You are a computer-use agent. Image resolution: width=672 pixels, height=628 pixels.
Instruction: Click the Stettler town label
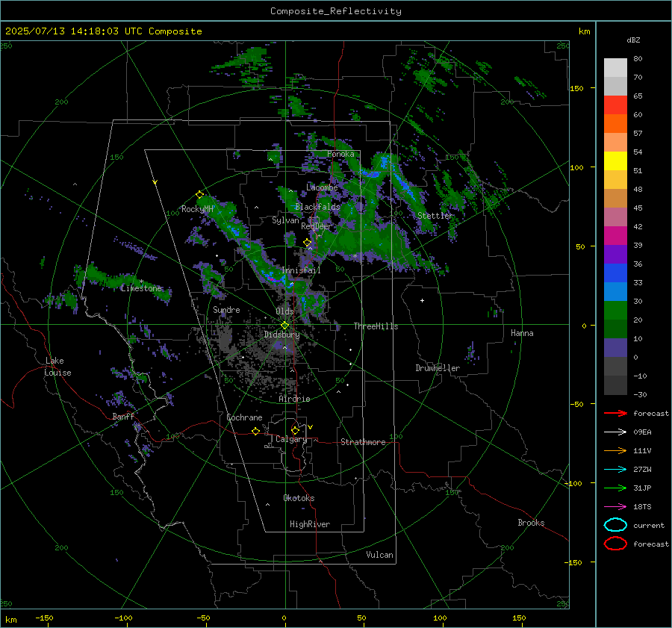[x=435, y=216]
